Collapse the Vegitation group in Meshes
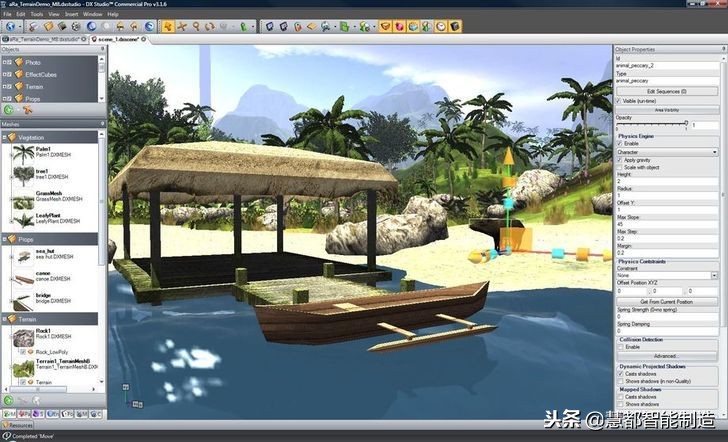 point(5,138)
